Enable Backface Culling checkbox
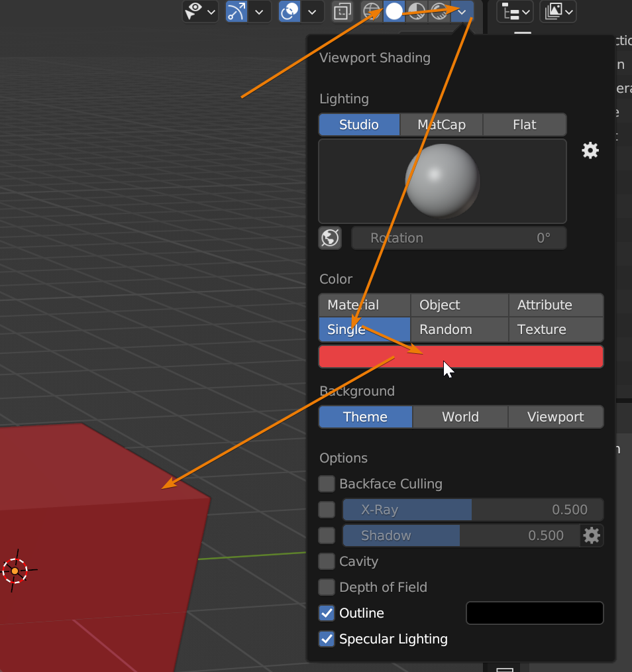Image resolution: width=632 pixels, height=672 pixels. pyautogui.click(x=327, y=484)
